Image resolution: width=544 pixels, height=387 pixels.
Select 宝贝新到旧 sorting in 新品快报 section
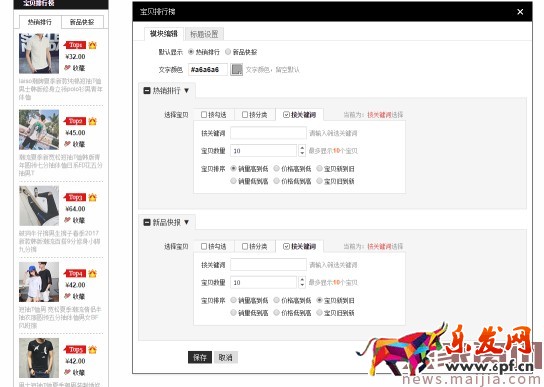(x=320, y=300)
